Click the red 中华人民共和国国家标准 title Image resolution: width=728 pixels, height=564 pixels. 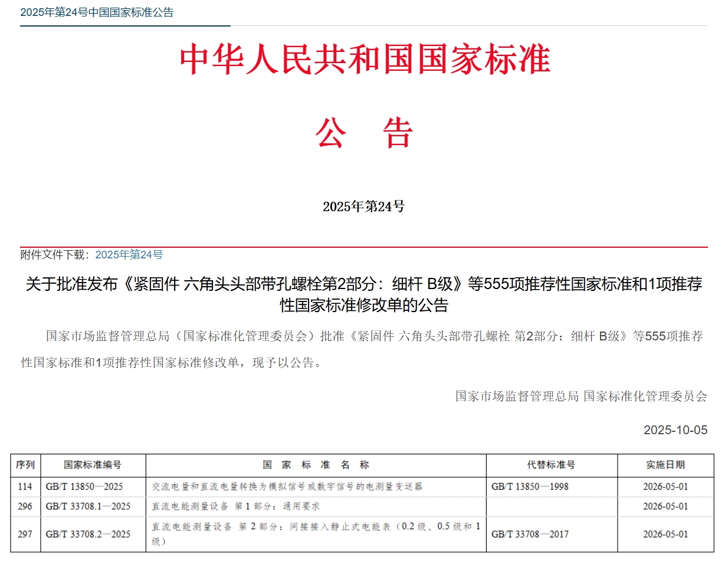pyautogui.click(x=364, y=59)
